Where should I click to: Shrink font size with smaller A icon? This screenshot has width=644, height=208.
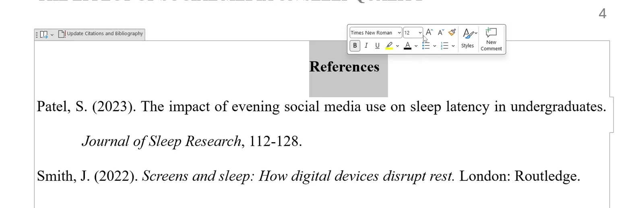(x=441, y=33)
